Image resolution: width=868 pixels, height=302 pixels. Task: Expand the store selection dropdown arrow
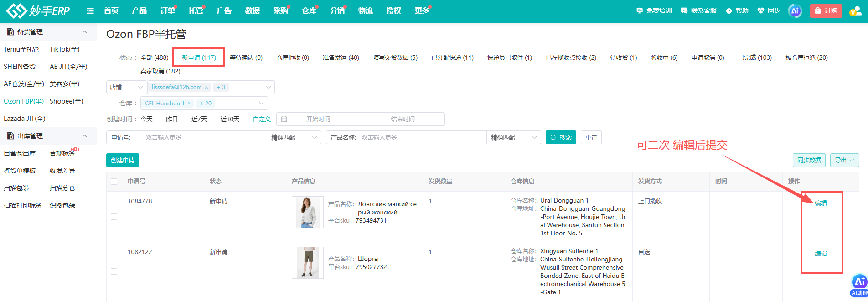pyautogui.click(x=269, y=87)
